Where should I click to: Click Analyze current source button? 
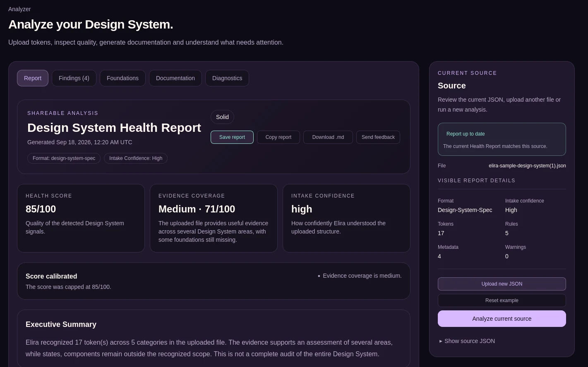pos(502,319)
